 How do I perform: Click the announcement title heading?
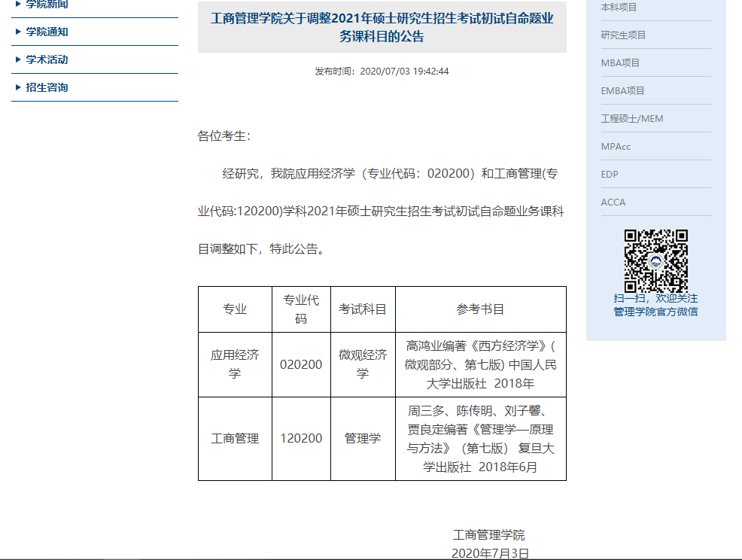(382, 27)
